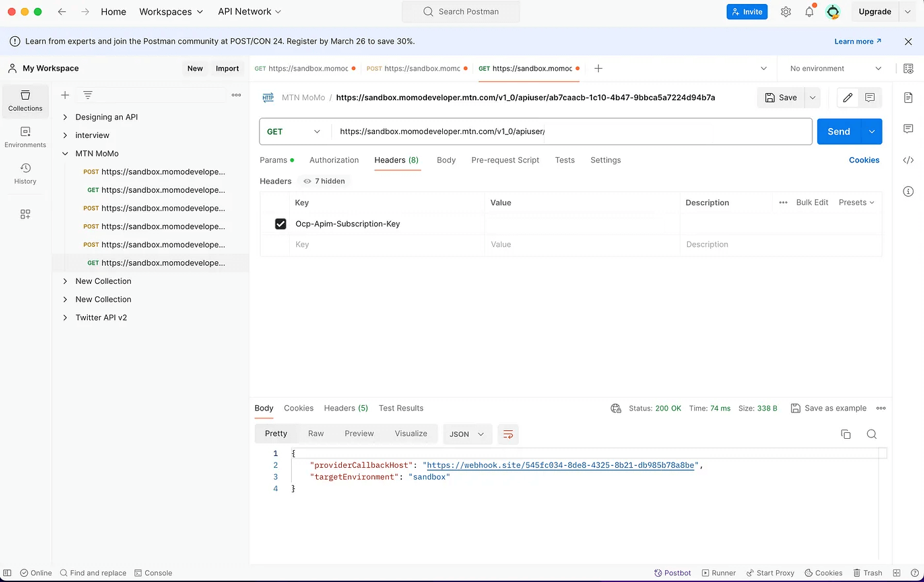Screen dimensions: 924x582
Task: Open the Environments sidebar section
Action: [x=25, y=137]
